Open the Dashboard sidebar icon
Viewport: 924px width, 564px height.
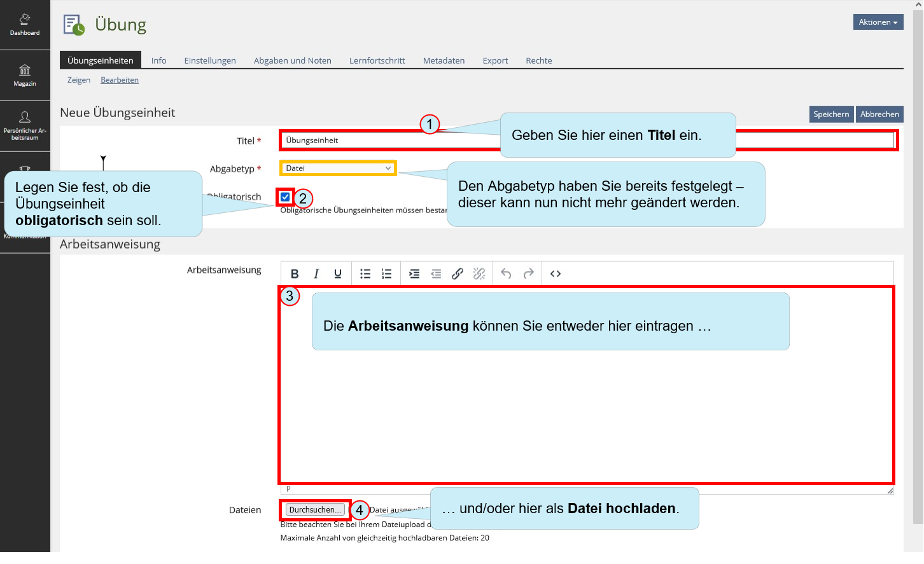tap(25, 25)
